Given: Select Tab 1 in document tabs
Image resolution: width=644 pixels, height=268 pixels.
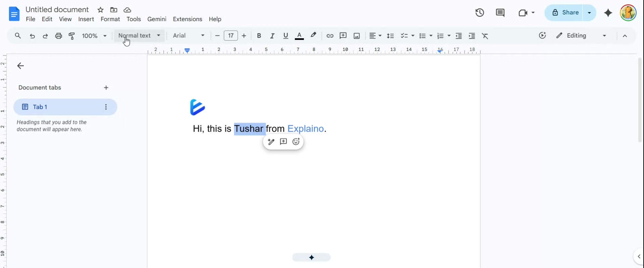Looking at the screenshot, I should (x=65, y=107).
